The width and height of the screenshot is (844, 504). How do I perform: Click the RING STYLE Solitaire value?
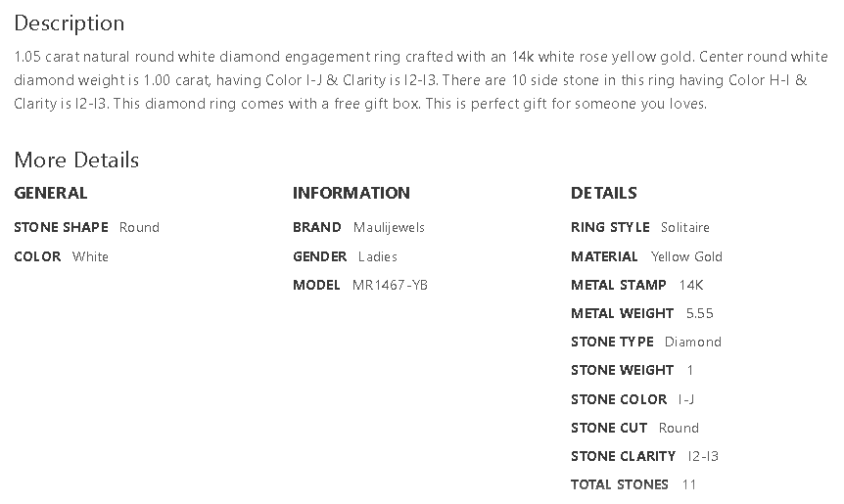click(x=684, y=227)
